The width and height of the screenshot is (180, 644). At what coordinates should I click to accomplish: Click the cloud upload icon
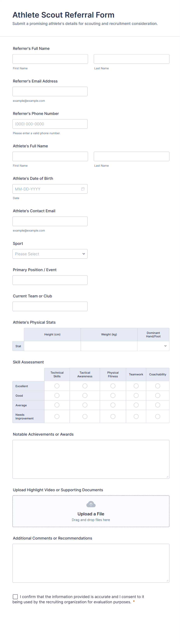(x=91, y=504)
